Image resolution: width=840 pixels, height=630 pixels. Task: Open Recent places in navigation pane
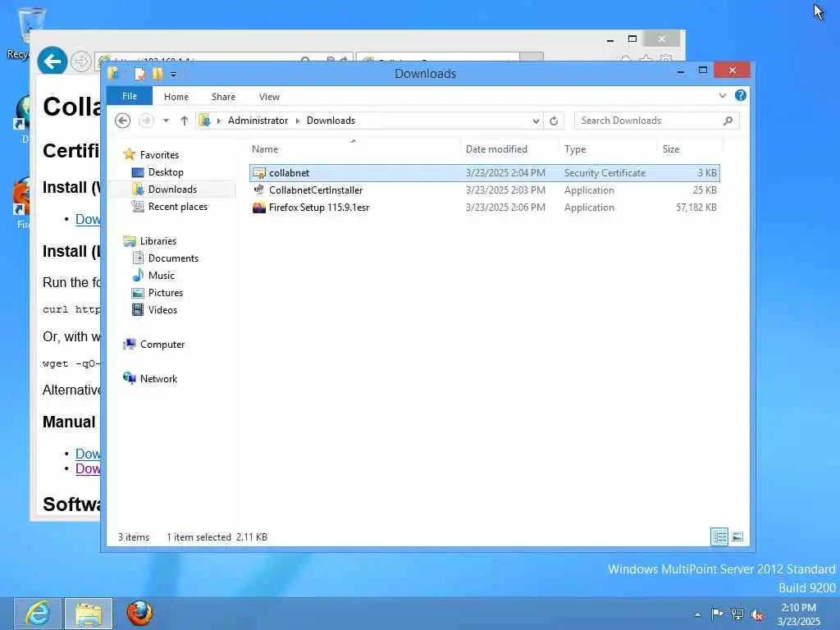coord(177,206)
